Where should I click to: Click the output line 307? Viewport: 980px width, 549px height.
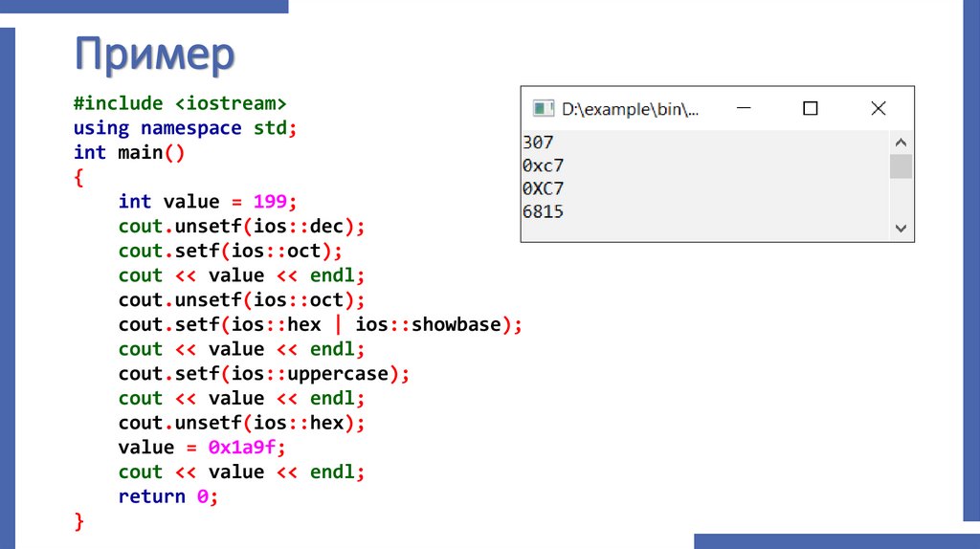[x=538, y=143]
